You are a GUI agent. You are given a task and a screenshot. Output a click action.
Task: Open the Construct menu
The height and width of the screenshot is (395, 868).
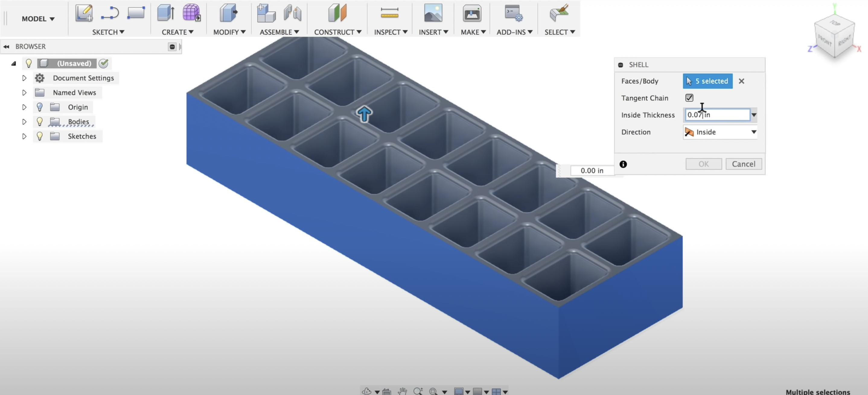point(337,32)
